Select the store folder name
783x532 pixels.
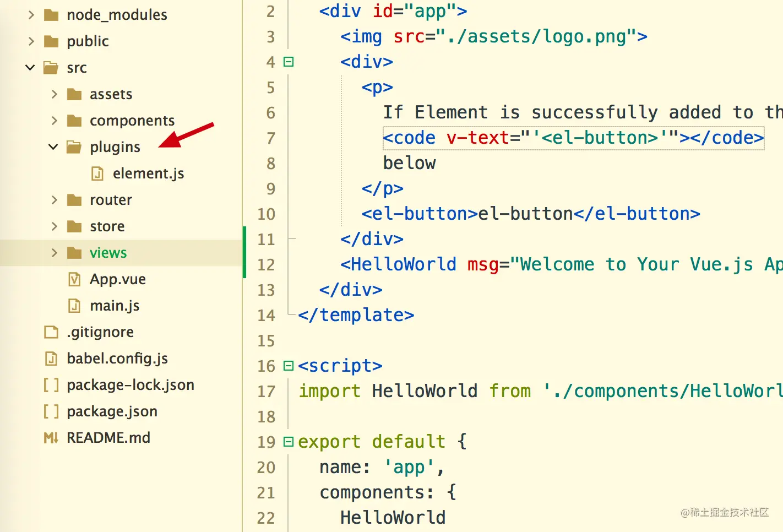click(107, 226)
